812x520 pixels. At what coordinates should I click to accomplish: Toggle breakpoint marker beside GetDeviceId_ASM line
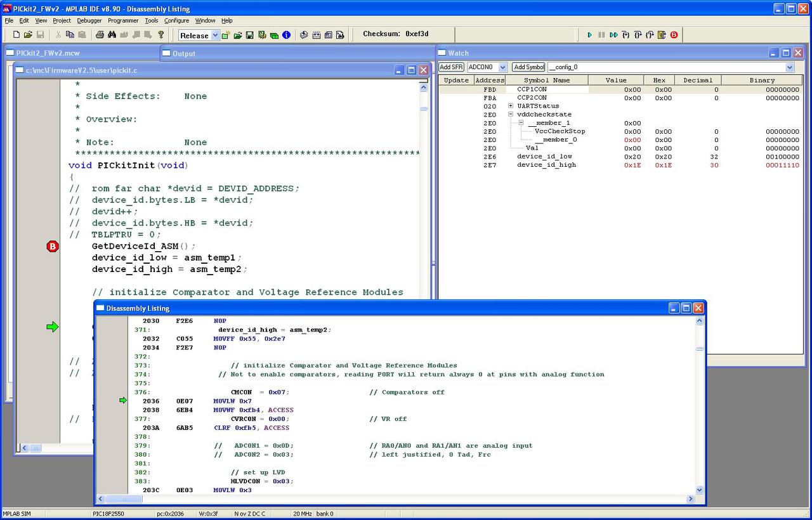point(53,246)
